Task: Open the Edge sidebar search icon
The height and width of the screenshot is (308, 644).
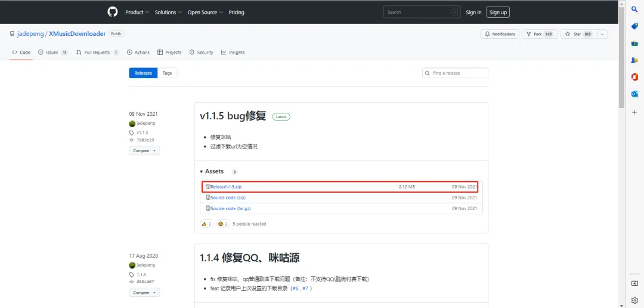Action: tap(634, 10)
